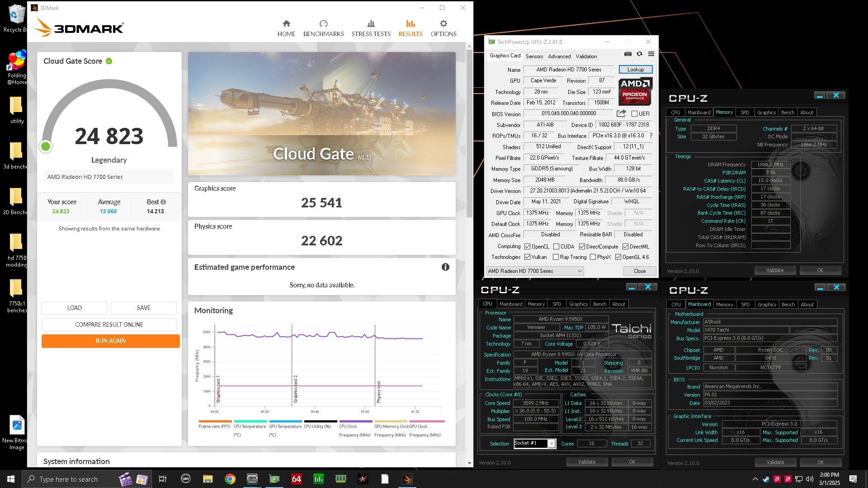Click the GPU-Z BIOS export share icon

click(621, 113)
